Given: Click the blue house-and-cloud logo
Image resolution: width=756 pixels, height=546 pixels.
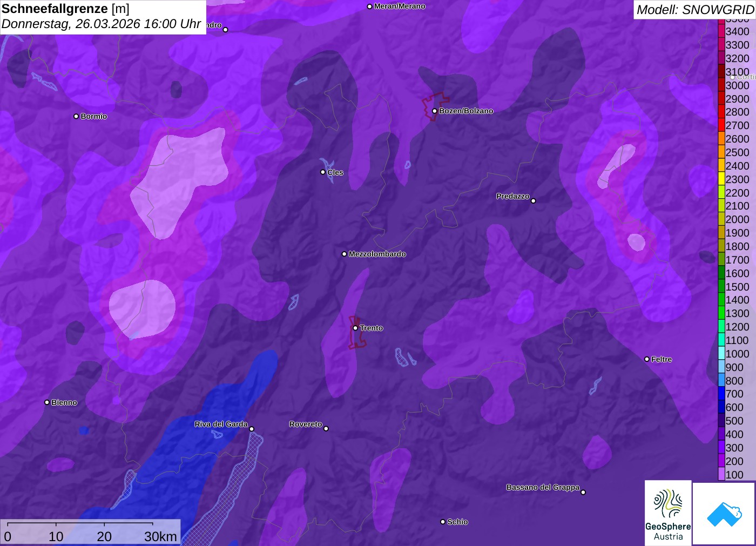Looking at the screenshot, I should tap(724, 514).
